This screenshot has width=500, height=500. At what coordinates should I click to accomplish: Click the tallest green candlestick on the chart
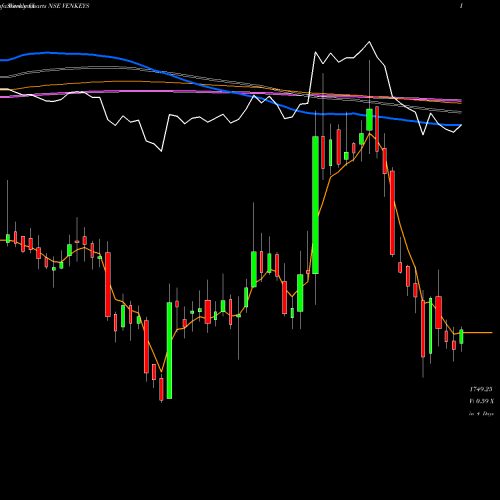click(x=315, y=205)
